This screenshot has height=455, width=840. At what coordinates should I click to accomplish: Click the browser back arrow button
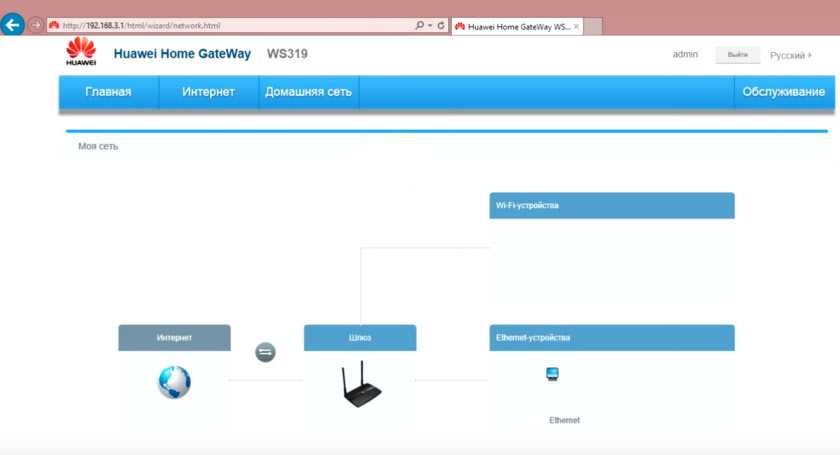click(x=14, y=25)
